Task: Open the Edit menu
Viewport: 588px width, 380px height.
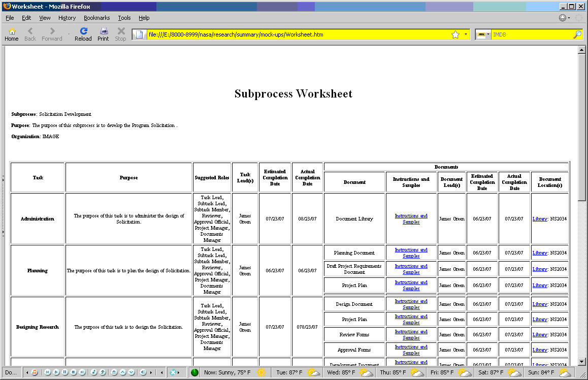Action: coord(26,18)
